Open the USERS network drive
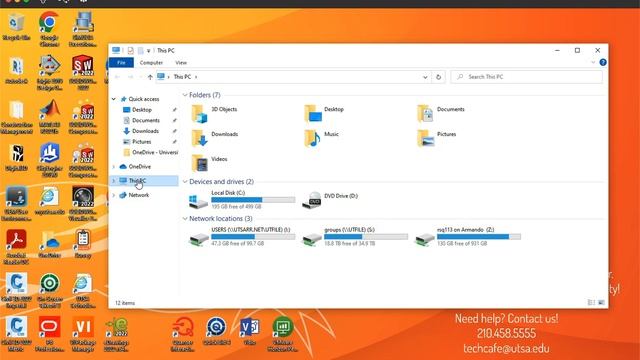Screen dimensions: 640x360 tap(242, 237)
